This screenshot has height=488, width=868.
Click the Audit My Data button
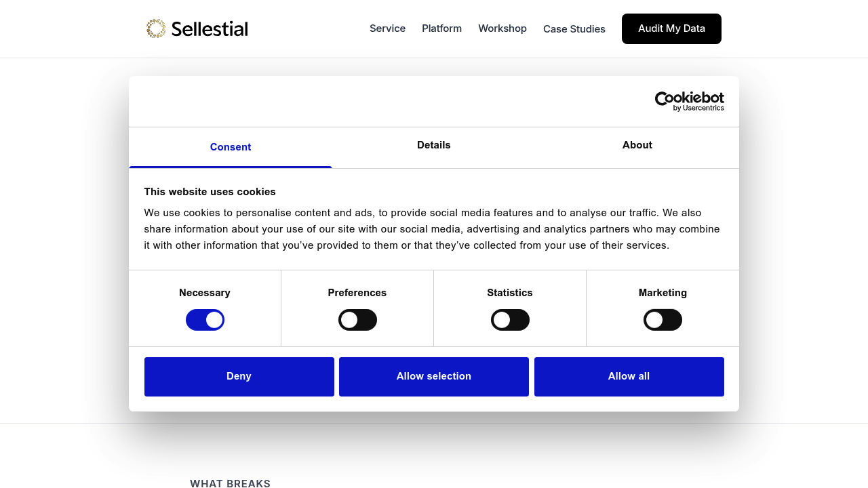click(x=671, y=28)
